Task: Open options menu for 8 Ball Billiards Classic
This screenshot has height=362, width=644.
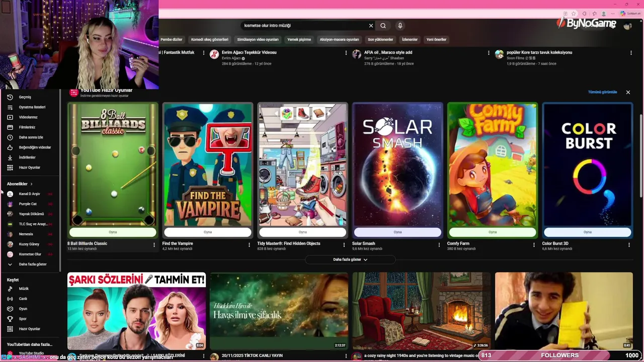Action: (x=154, y=245)
